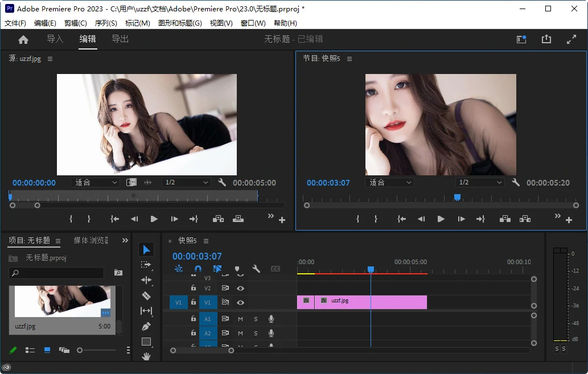Activate the Hand tool
Image resolution: width=588 pixels, height=374 pixels.
point(146,356)
